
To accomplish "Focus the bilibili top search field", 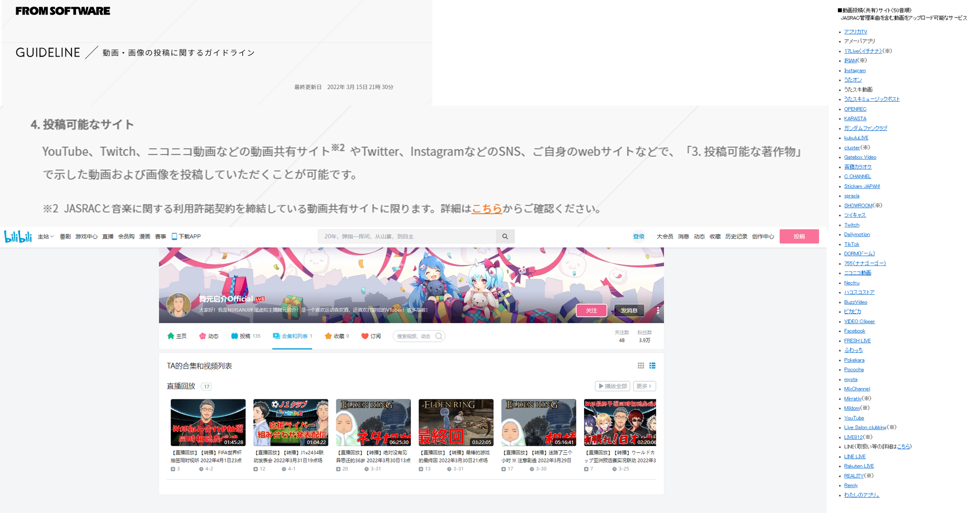I will pyautogui.click(x=407, y=236).
